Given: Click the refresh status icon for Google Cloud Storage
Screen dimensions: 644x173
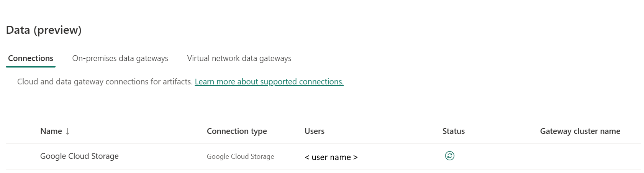Looking at the screenshot, I should 450,156.
